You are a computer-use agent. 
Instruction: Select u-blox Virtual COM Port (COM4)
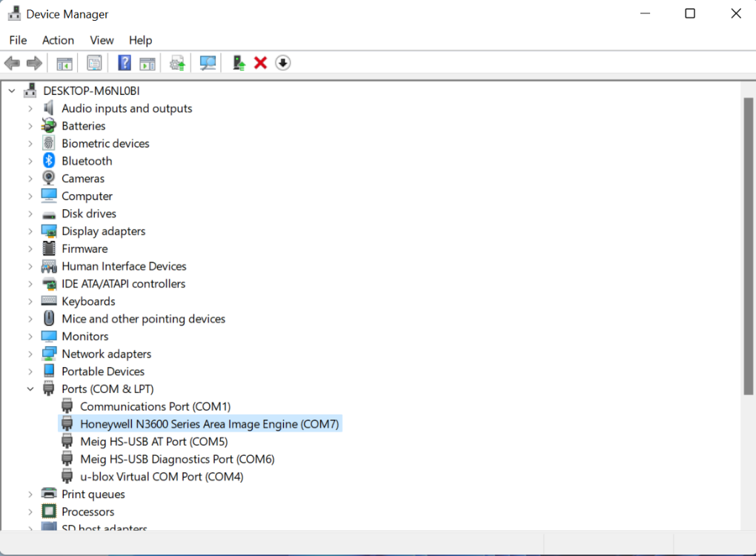[x=162, y=477]
